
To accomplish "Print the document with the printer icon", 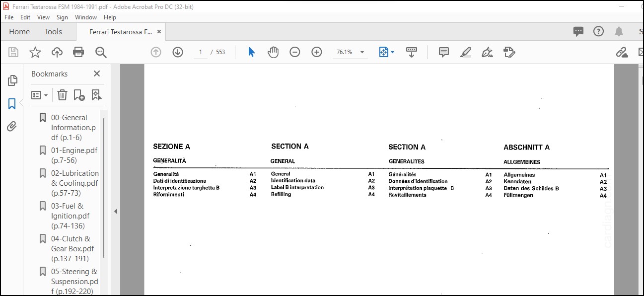I will point(78,52).
